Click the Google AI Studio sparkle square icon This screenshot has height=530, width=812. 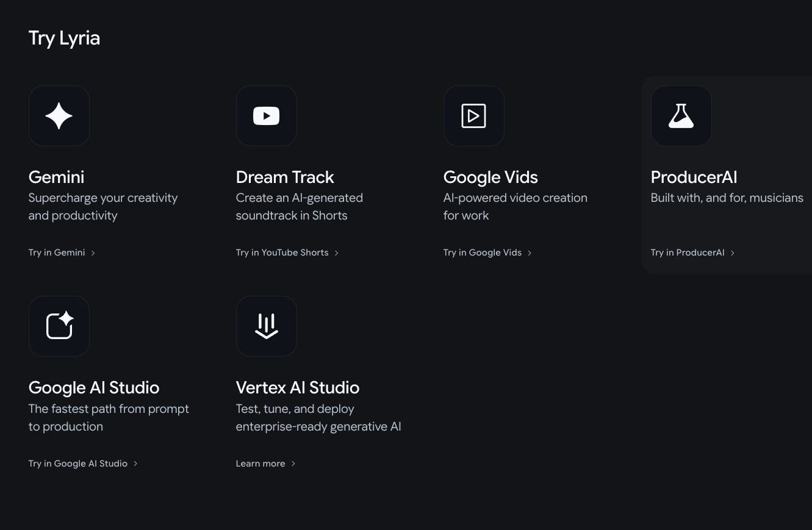coord(59,326)
